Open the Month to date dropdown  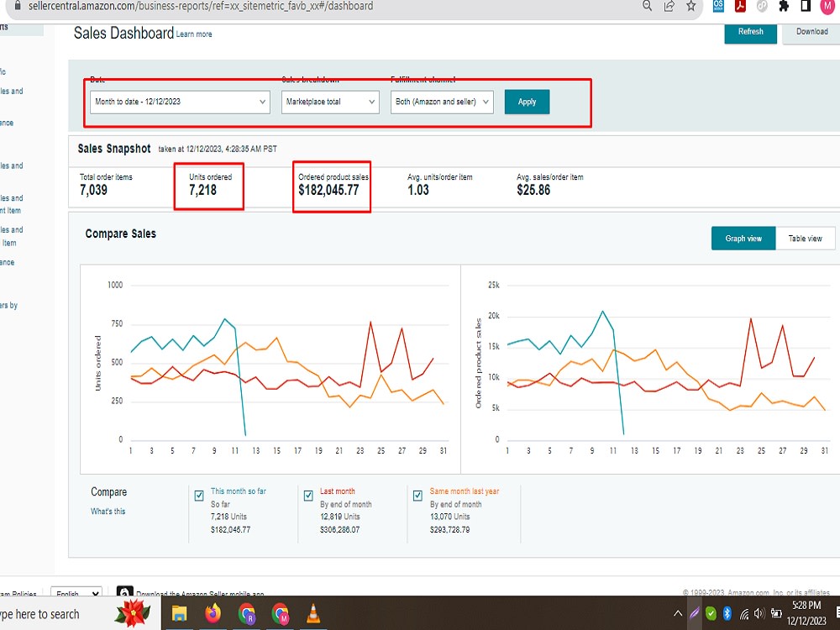click(x=180, y=102)
